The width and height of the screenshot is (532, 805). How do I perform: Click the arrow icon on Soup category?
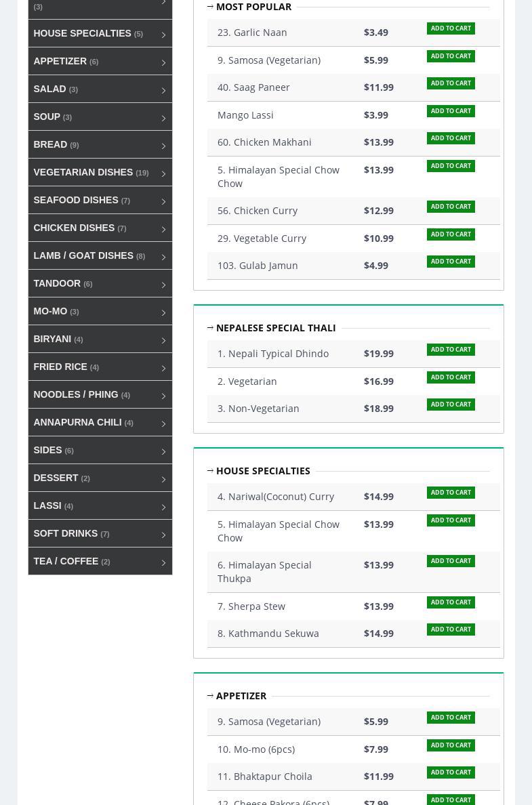click(163, 117)
